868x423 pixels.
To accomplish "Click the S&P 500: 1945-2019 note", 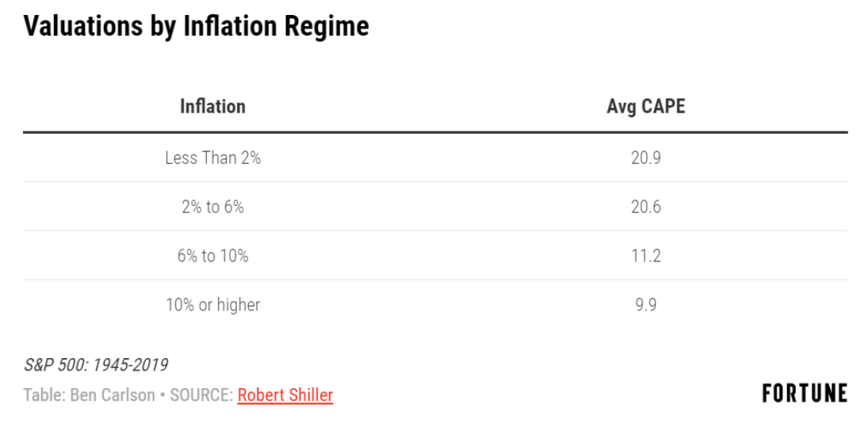I will click(x=96, y=365).
